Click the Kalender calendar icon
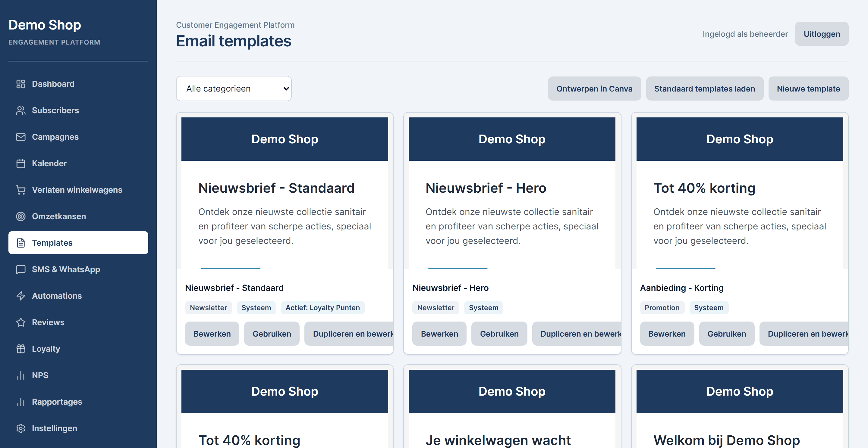The width and height of the screenshot is (868, 448). [20, 163]
